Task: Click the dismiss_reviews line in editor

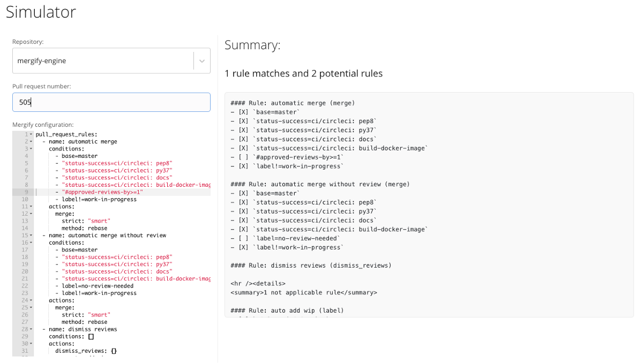Action: click(86, 351)
